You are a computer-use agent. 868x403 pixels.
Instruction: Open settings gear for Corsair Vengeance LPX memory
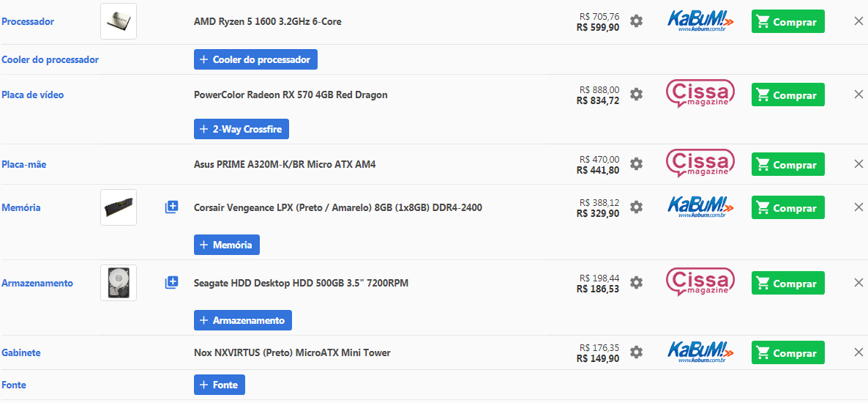(x=637, y=207)
